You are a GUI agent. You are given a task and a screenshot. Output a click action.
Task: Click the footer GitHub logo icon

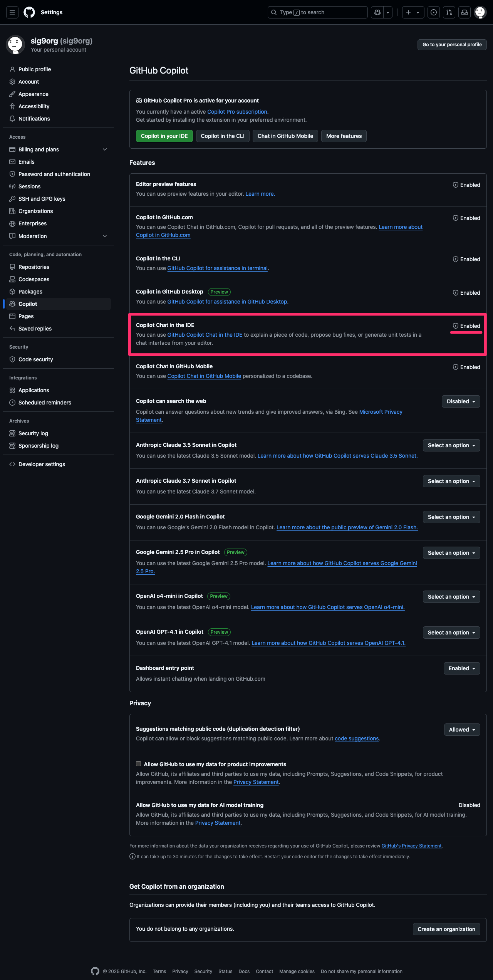click(95, 971)
